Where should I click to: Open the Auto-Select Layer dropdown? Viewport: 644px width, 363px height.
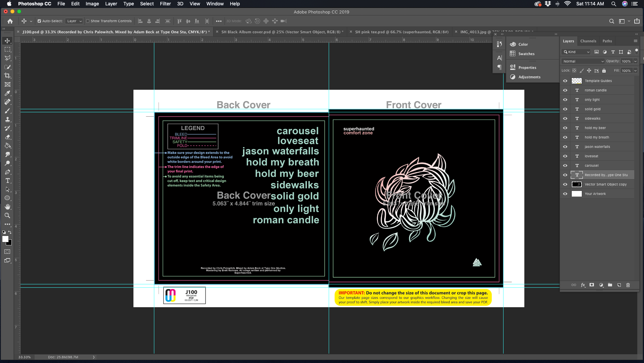point(74,21)
